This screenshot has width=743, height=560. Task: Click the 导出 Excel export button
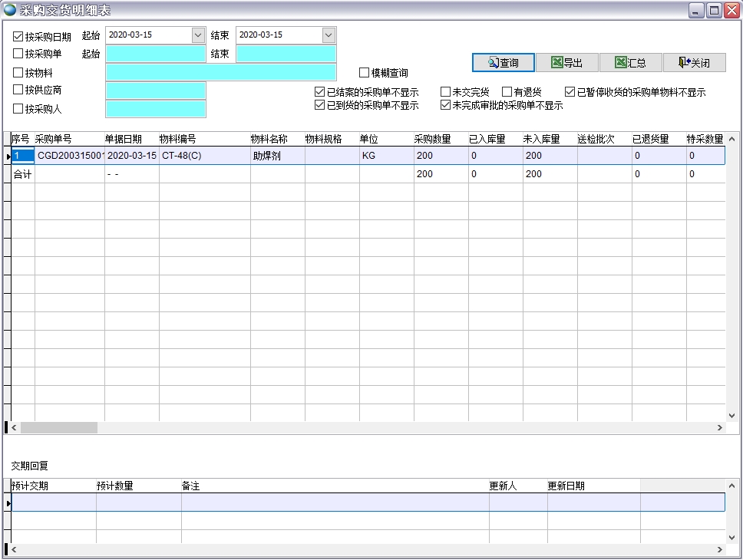(x=566, y=63)
